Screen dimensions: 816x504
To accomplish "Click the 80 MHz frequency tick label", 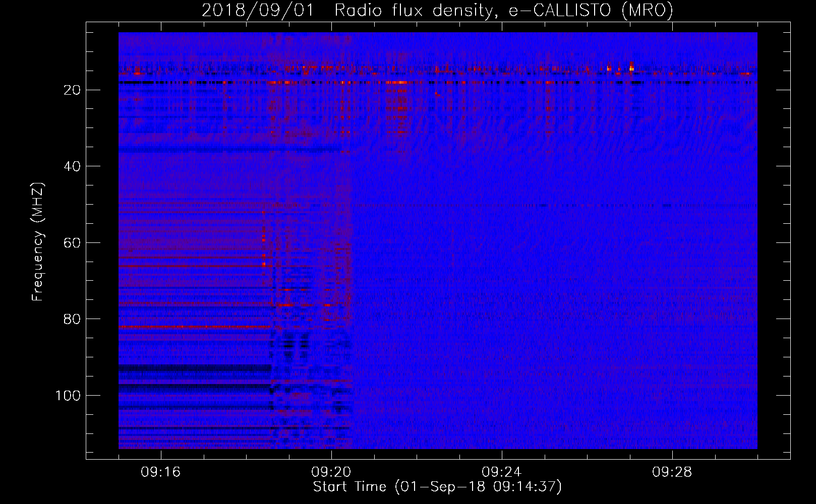I will 72,319.
